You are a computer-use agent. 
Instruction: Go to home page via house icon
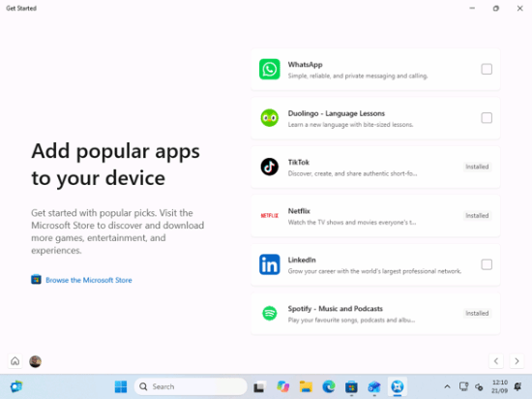point(15,361)
